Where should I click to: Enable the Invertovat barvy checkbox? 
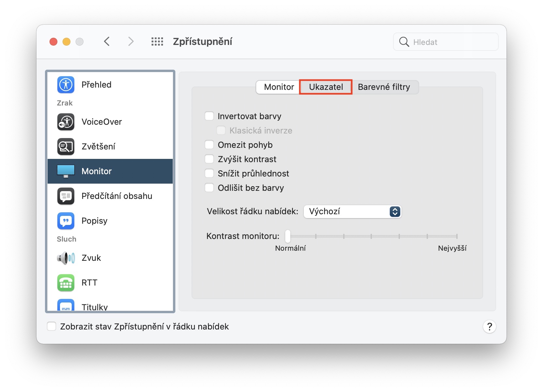[209, 116]
